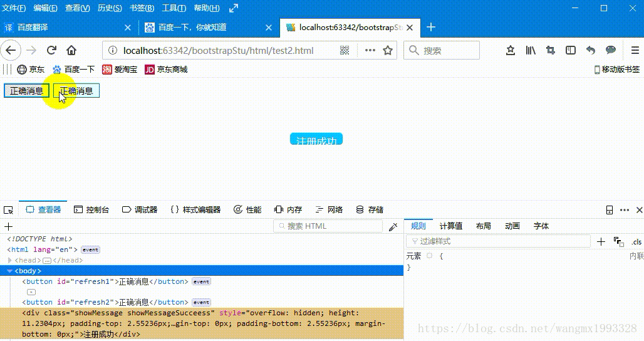Viewport: 644px width, 341px height.
Task: Toggle the .cls class panel
Action: click(x=636, y=241)
